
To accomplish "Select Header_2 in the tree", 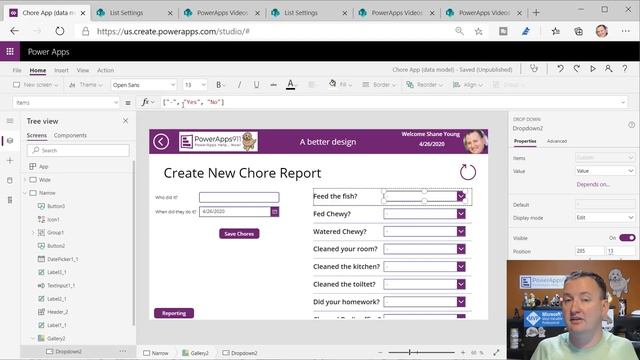I will pos(58,312).
